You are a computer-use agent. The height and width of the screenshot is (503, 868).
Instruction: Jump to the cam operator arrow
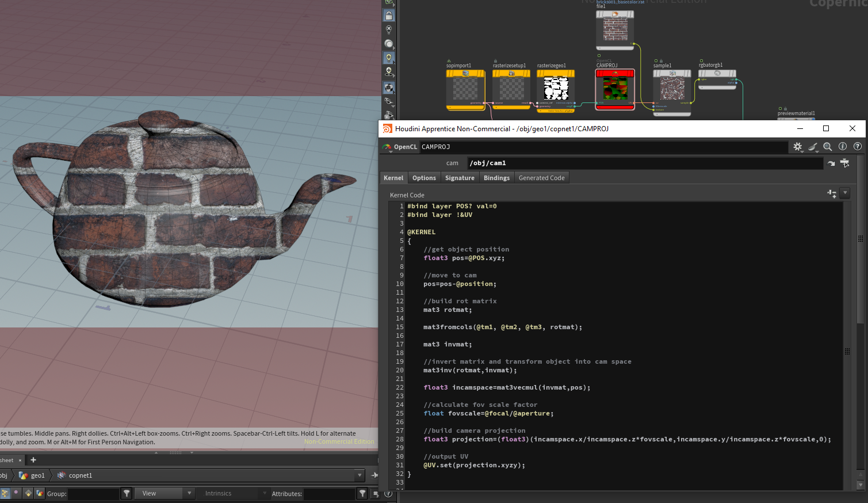coord(831,163)
